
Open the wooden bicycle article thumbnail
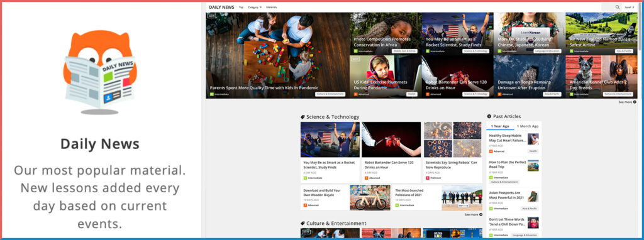pos(370,198)
